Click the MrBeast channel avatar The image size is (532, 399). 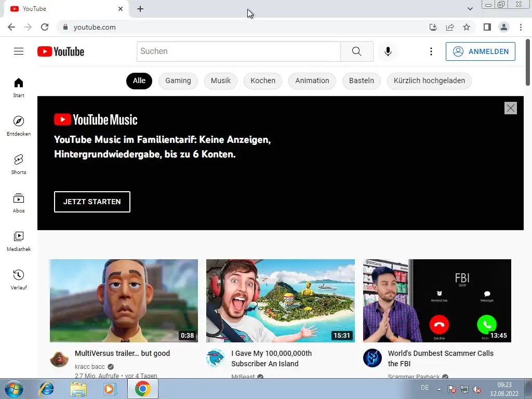(x=216, y=358)
